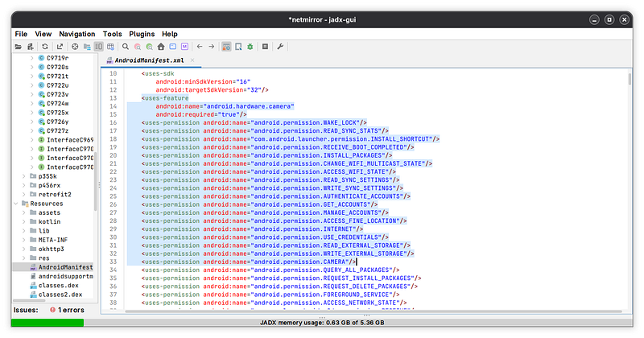Image resolution: width=644 pixels, height=338 pixels.
Task: Click the code editor horizontal scrollbar
Action: pos(374,311)
